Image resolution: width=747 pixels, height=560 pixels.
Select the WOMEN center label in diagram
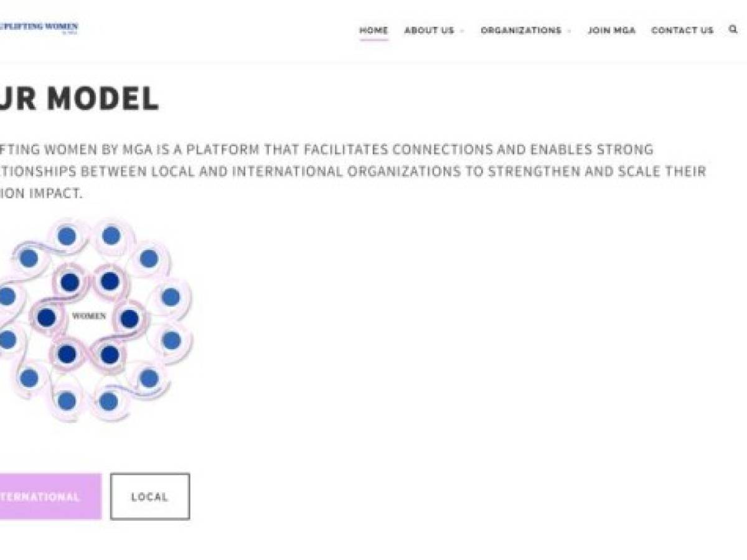(89, 316)
